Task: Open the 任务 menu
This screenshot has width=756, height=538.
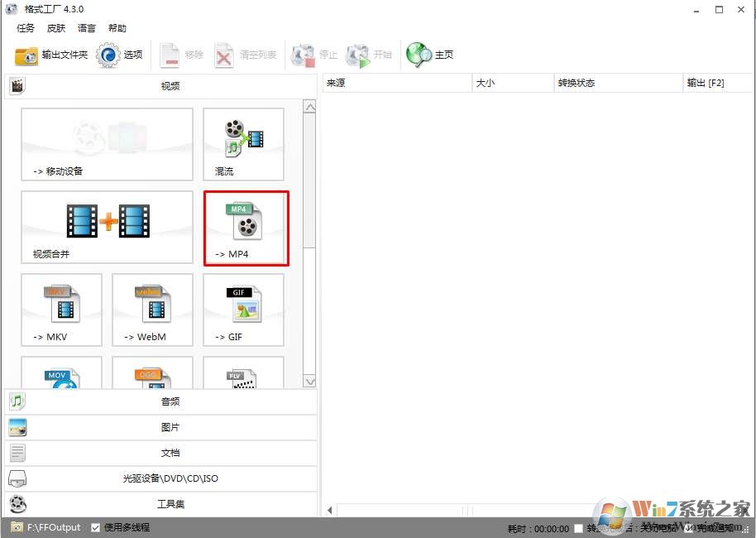Action: (x=26, y=28)
